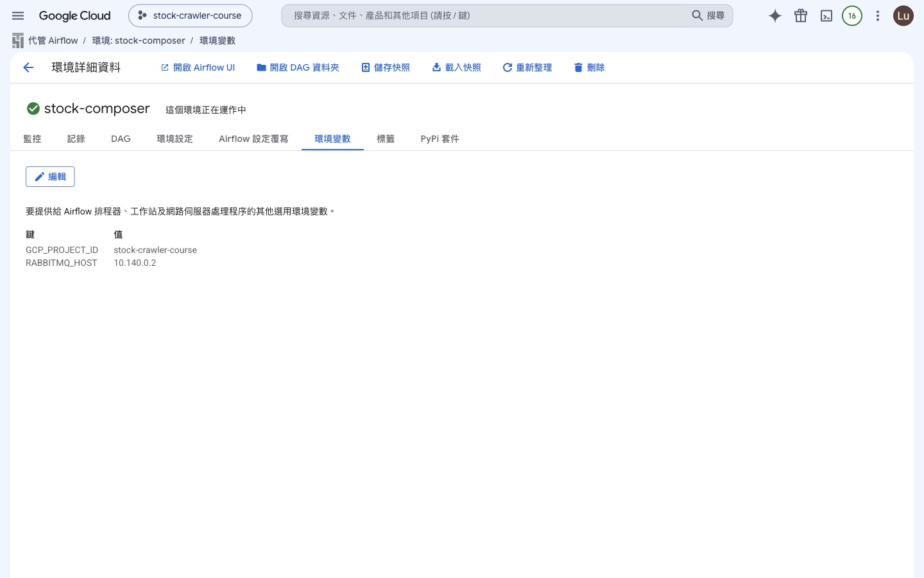
Task: Activate Cloud Shell terminal icon
Action: point(826,16)
